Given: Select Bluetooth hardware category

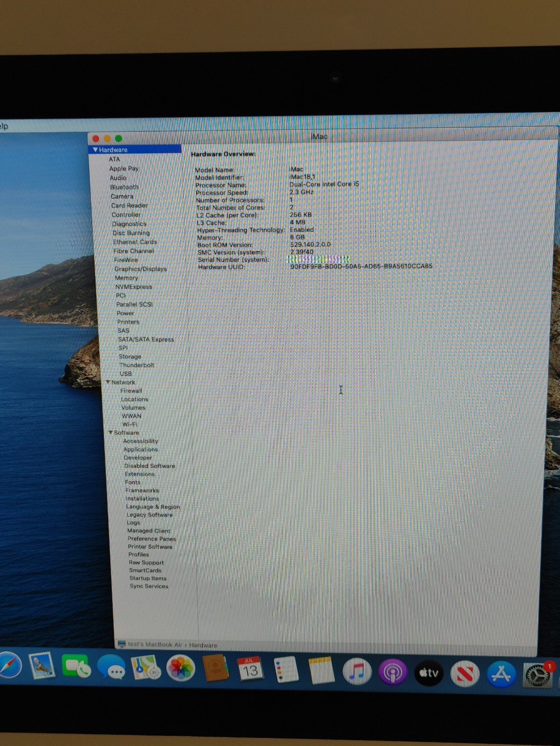Looking at the screenshot, I should click(124, 187).
